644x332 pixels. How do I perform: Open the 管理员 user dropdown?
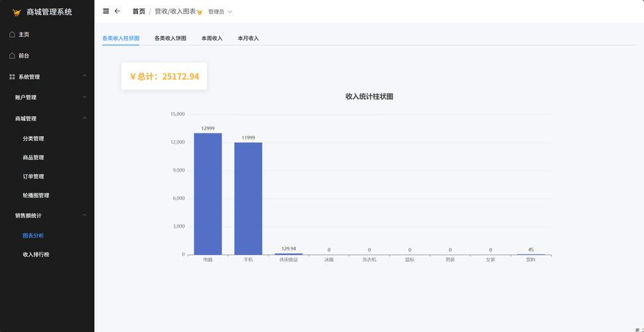point(220,12)
